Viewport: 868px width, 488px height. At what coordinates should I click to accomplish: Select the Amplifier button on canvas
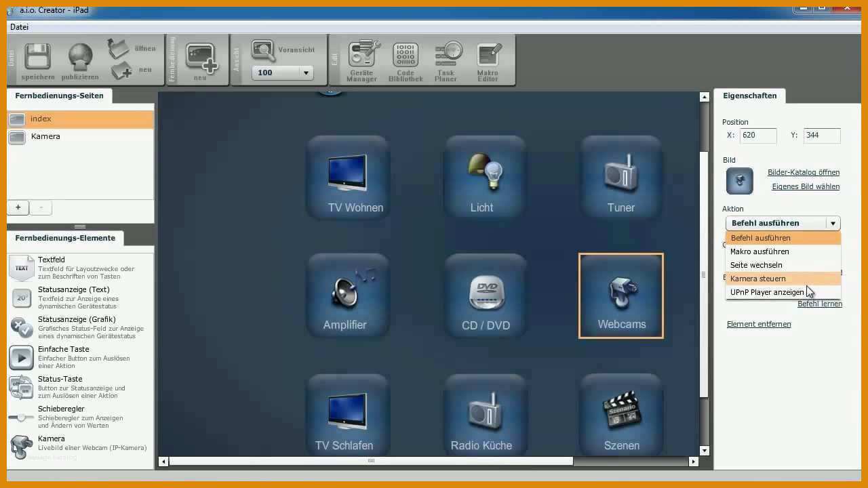pyautogui.click(x=348, y=296)
